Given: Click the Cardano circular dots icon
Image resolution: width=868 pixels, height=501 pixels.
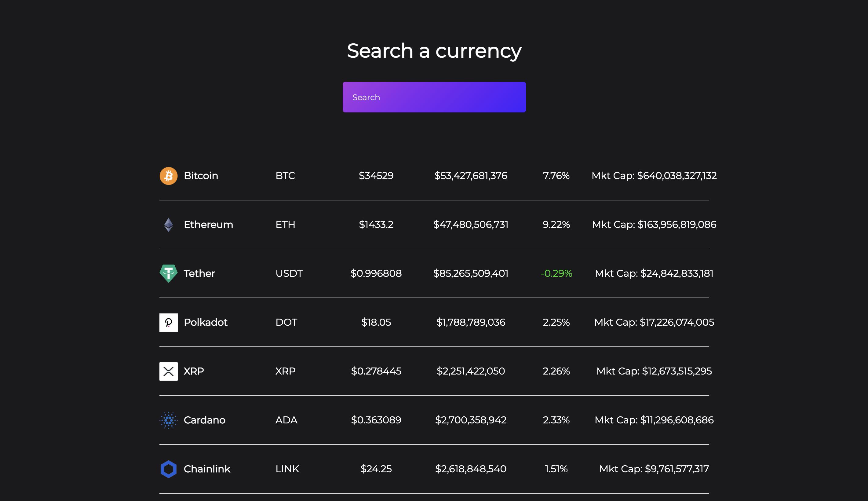Looking at the screenshot, I should point(169,420).
